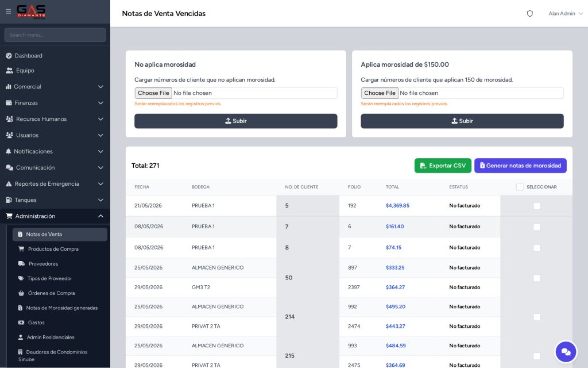Expand the Recursos Humanos chevron
The image size is (588, 368).
[x=100, y=119]
